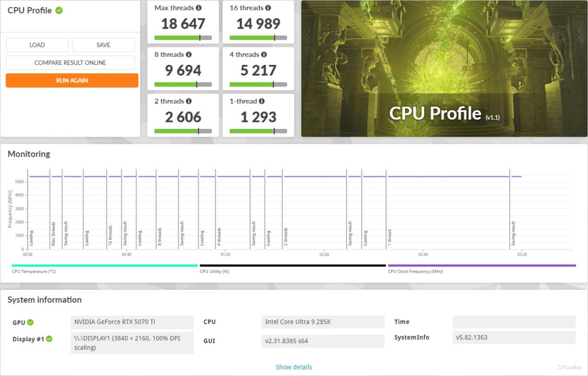Click the info icon beside 8 threads
Image resolution: width=588 pixels, height=376 pixels.
pyautogui.click(x=188, y=55)
